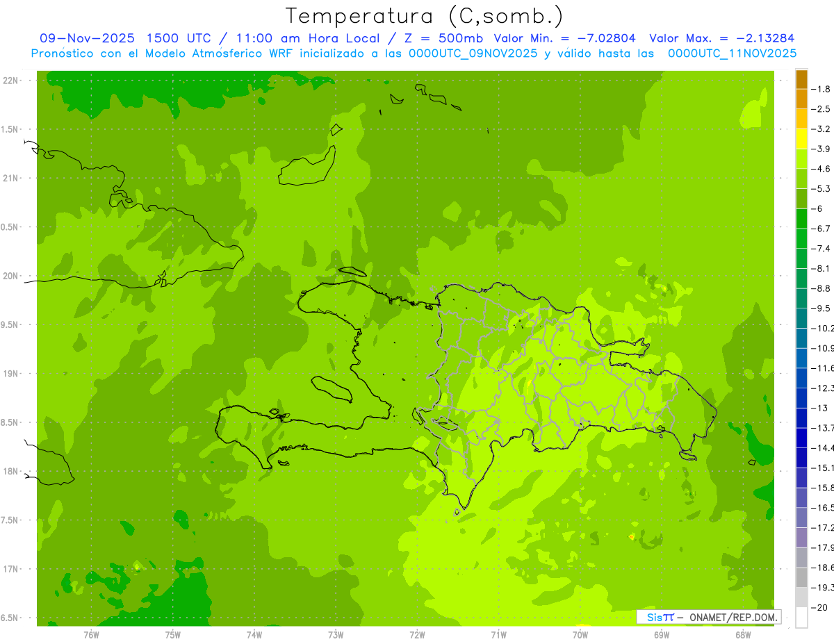Click the date "09-Nov-2025" in the header
Viewport: 834px width, 644px height.
tap(87, 38)
